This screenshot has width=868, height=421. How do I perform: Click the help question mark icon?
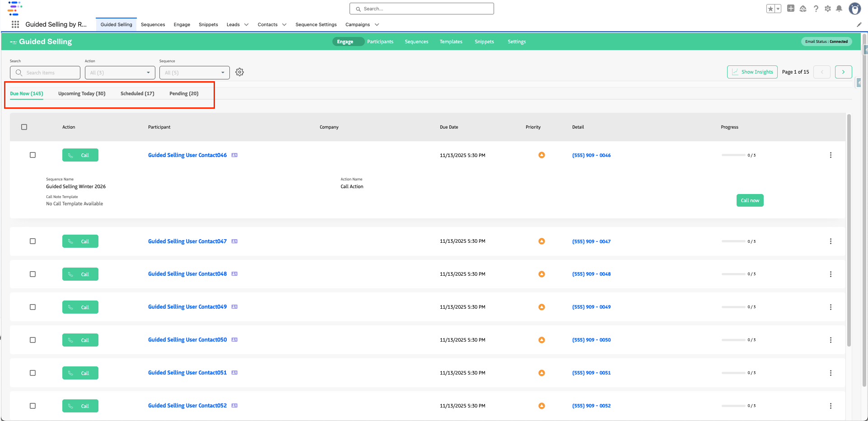[816, 9]
